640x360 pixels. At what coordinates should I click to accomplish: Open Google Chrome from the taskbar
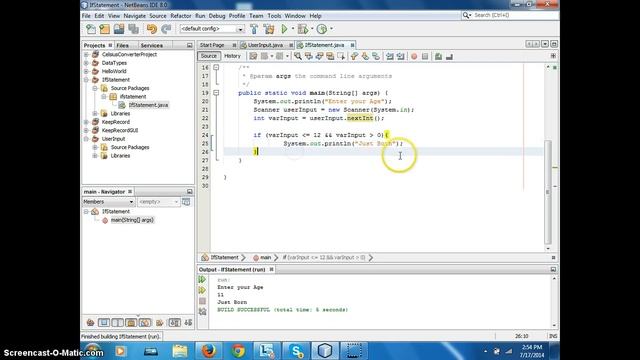pyautogui.click(x=238, y=351)
